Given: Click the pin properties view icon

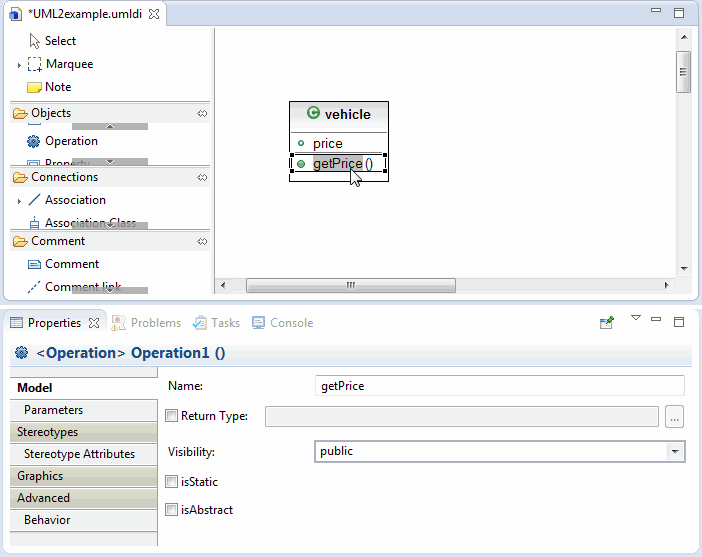Looking at the screenshot, I should tap(606, 323).
